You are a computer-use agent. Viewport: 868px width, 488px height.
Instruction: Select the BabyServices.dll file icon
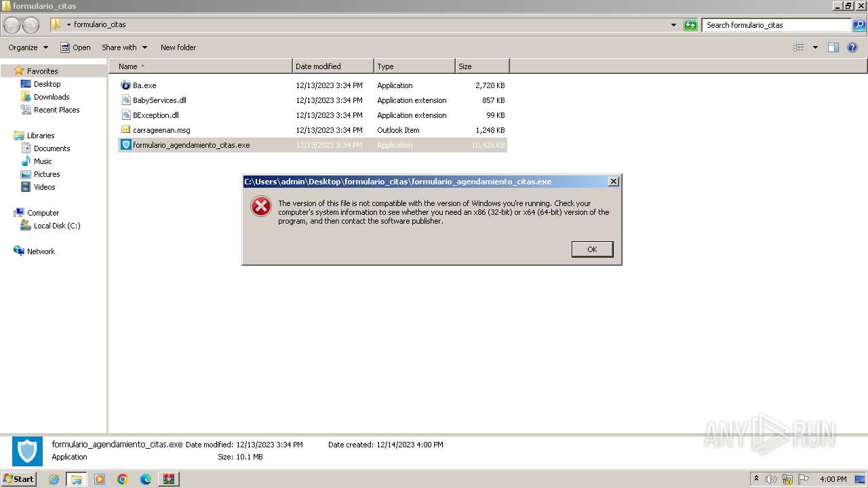point(125,100)
